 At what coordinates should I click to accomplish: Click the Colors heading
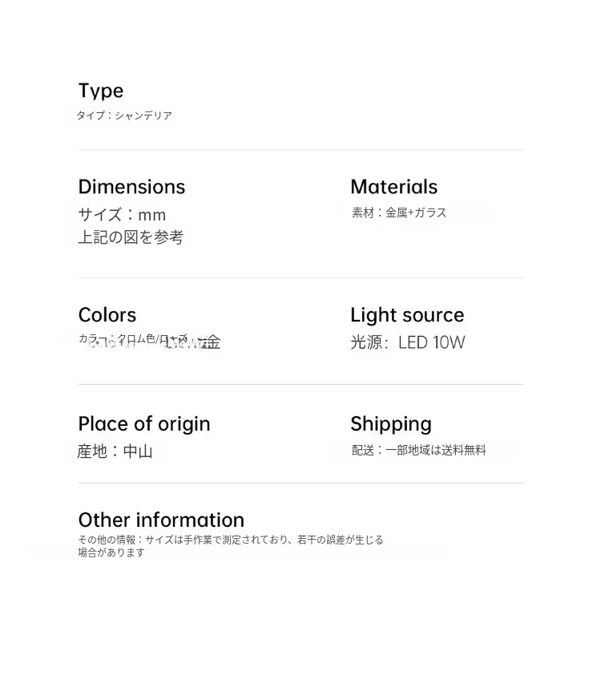pos(107,315)
